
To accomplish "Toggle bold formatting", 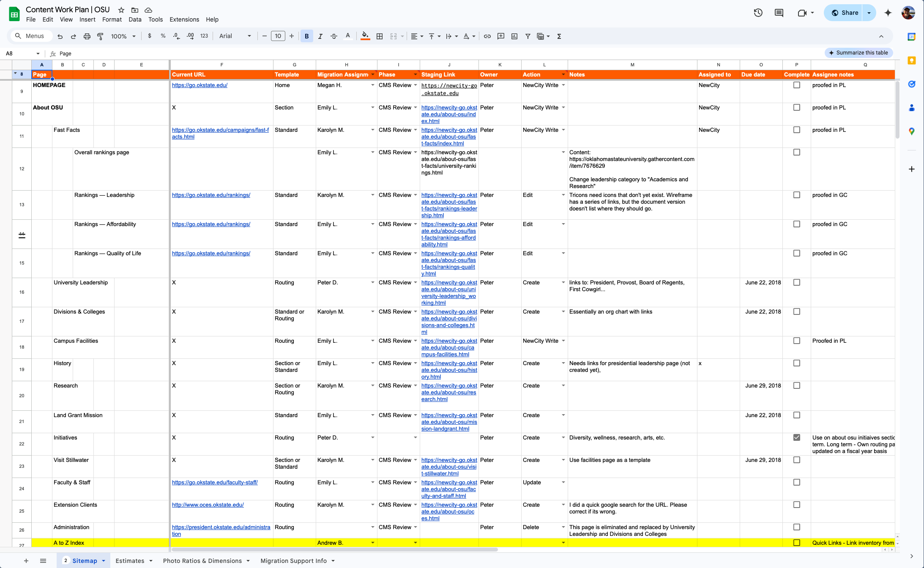I will (307, 36).
